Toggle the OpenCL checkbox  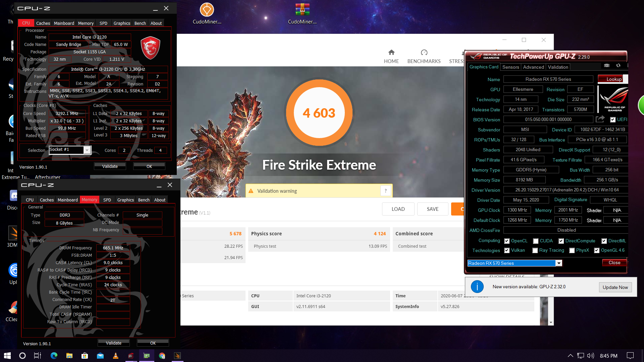[507, 241]
